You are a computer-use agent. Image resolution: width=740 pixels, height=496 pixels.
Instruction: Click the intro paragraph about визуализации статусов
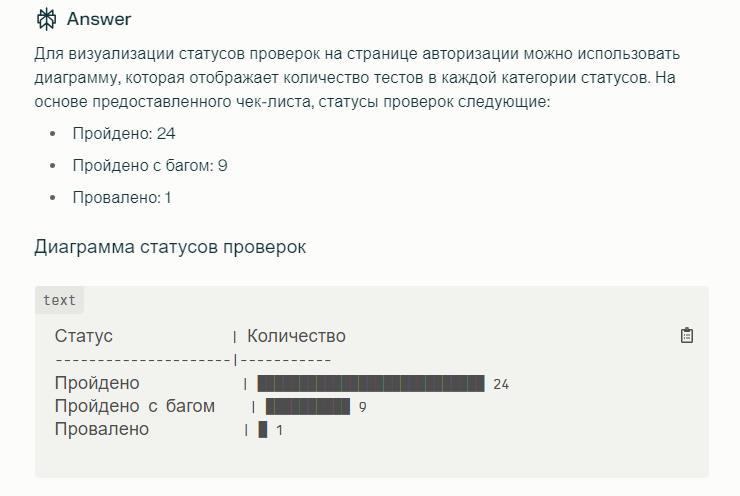click(357, 77)
